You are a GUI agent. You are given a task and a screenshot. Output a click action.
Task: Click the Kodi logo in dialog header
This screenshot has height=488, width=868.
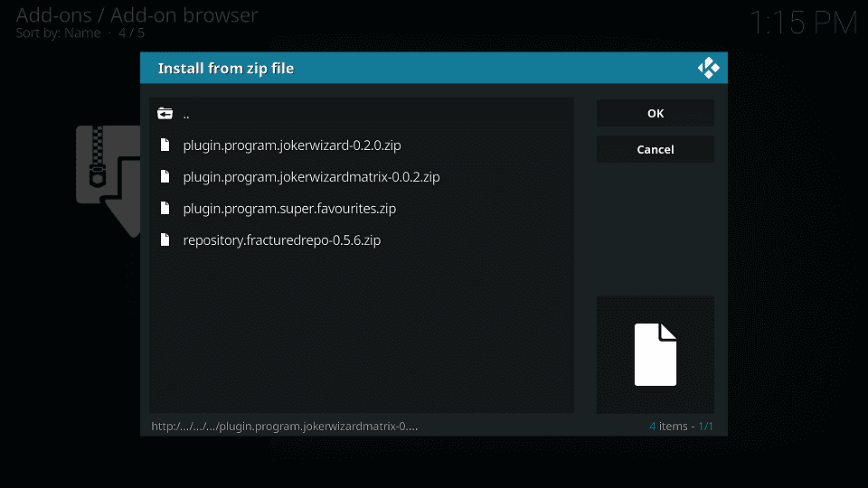click(708, 68)
